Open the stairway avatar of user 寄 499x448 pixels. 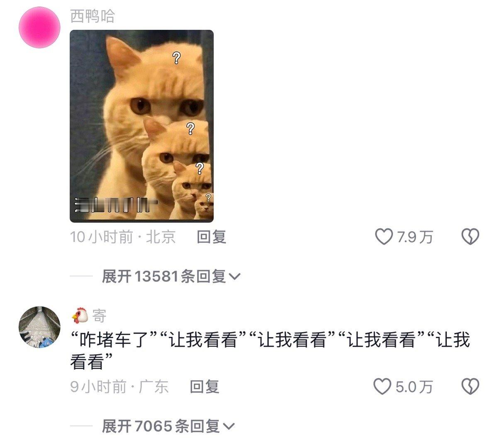(40, 327)
